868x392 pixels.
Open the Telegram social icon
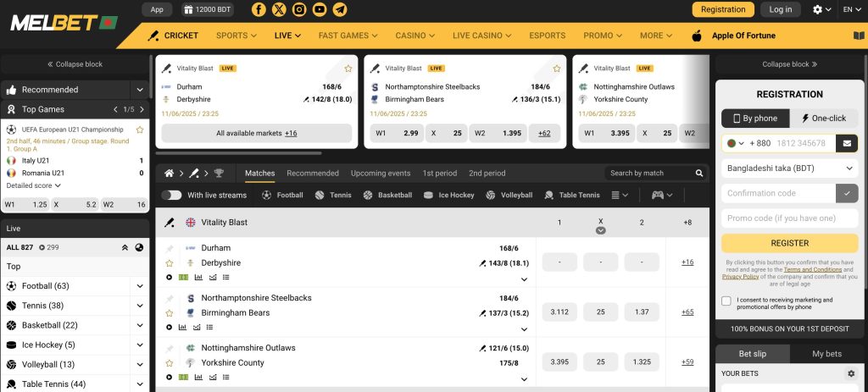pos(340,9)
